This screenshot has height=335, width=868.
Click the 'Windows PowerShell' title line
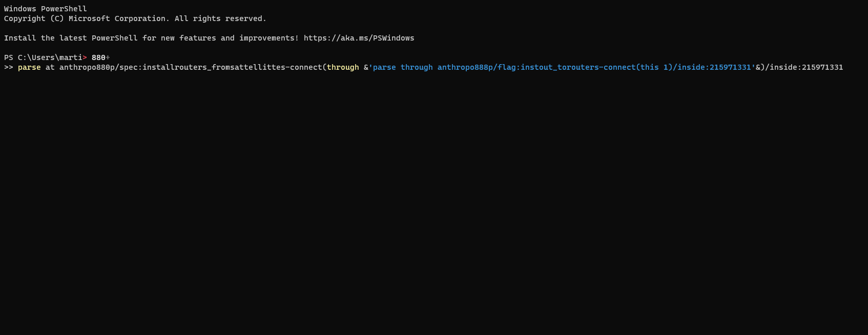coord(46,9)
